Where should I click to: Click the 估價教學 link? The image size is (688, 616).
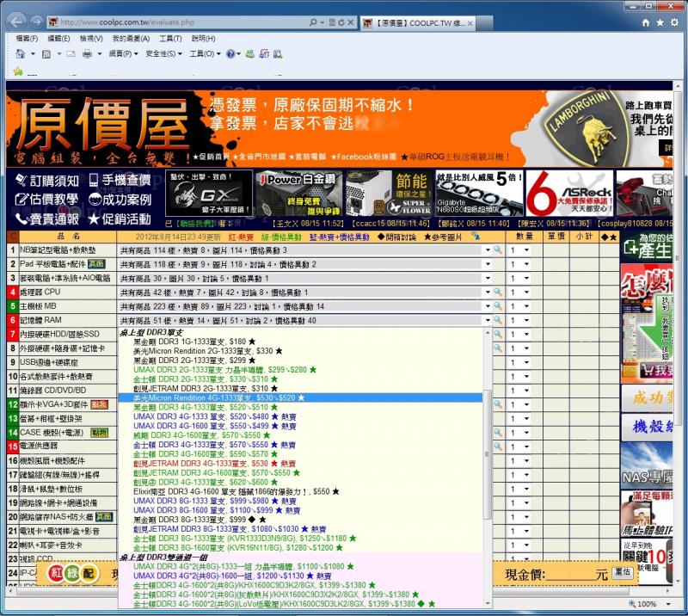click(x=47, y=200)
